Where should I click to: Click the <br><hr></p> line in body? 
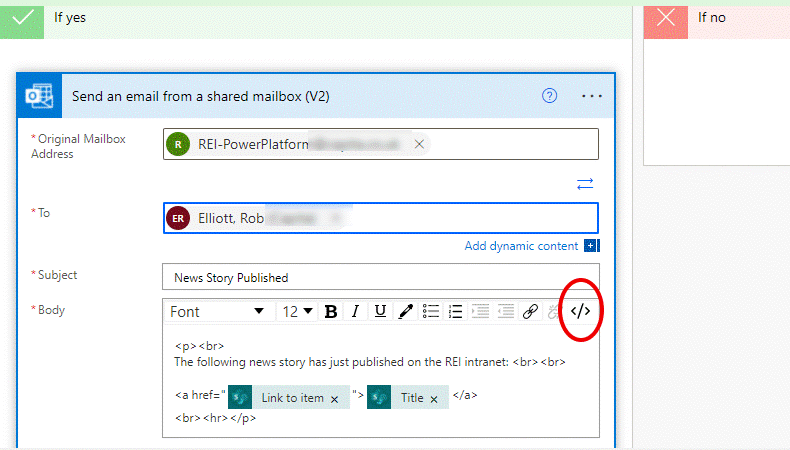point(215,418)
